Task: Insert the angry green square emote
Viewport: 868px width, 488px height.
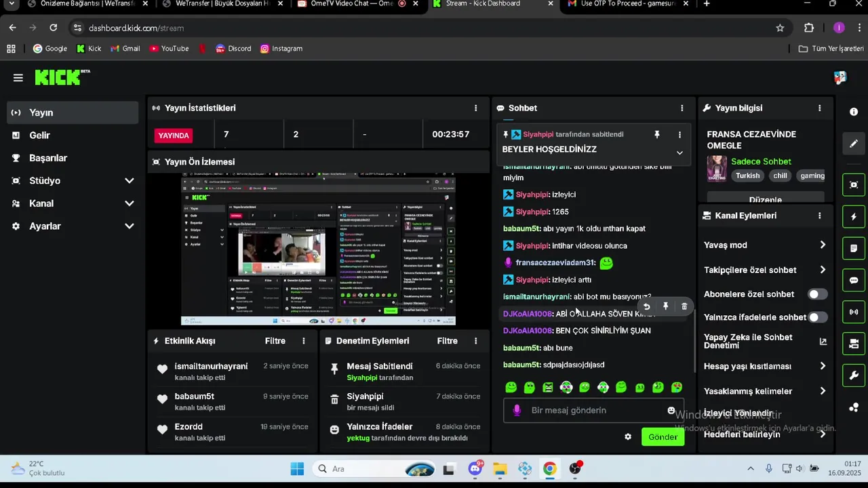Action: click(548, 387)
